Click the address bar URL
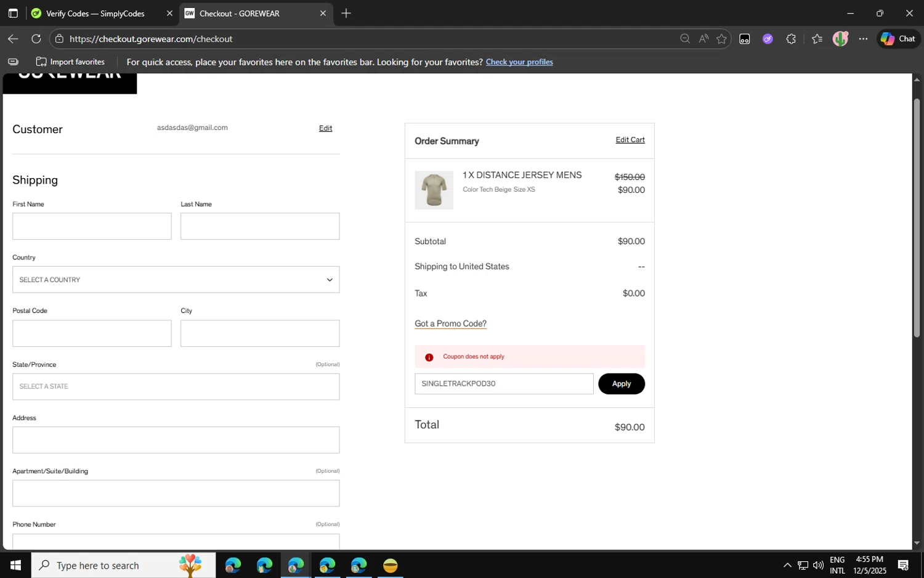This screenshot has width=924, height=578. click(x=151, y=39)
